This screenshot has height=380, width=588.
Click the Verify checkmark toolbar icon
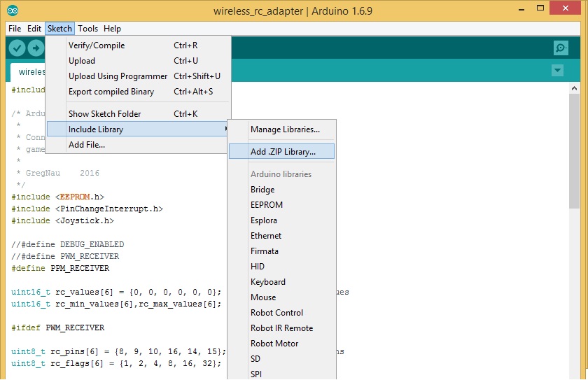17,48
